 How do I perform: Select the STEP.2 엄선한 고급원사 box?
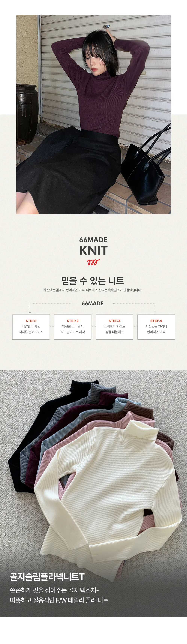[73, 327]
